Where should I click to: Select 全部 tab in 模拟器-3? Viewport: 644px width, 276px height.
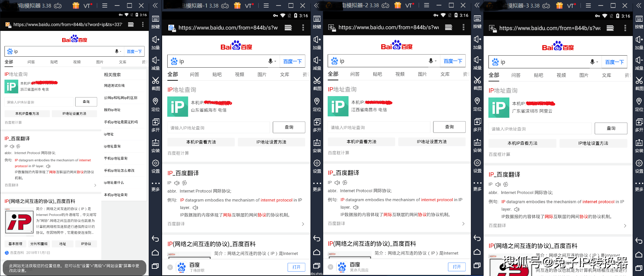(494, 75)
